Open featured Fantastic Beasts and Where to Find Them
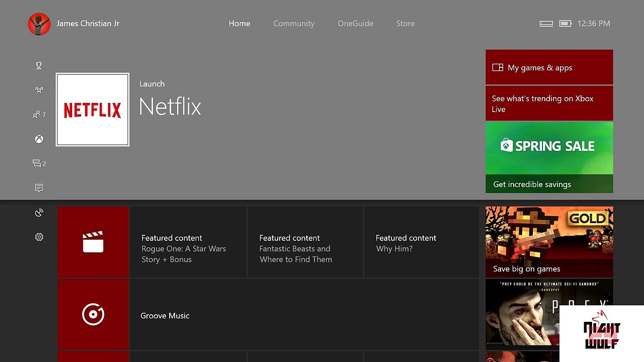 tap(305, 242)
